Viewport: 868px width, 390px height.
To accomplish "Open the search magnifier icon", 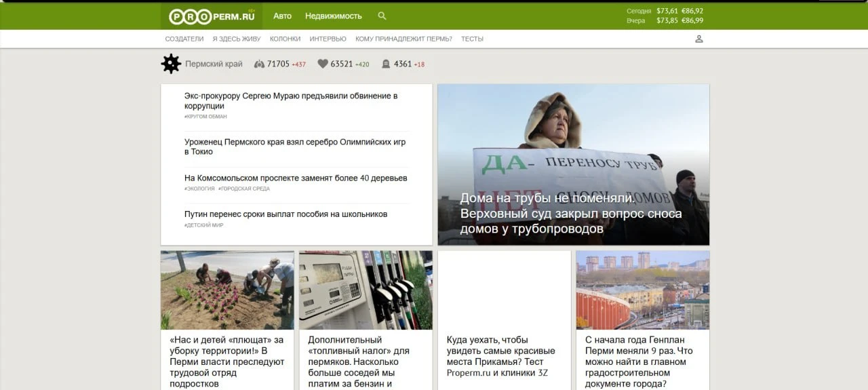I will 382,16.
